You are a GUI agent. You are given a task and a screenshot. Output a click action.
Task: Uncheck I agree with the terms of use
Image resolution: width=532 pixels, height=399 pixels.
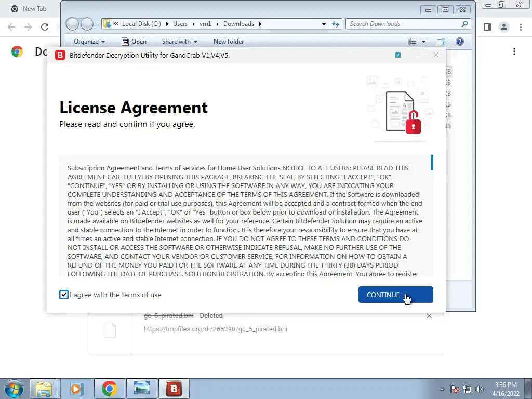pos(64,295)
